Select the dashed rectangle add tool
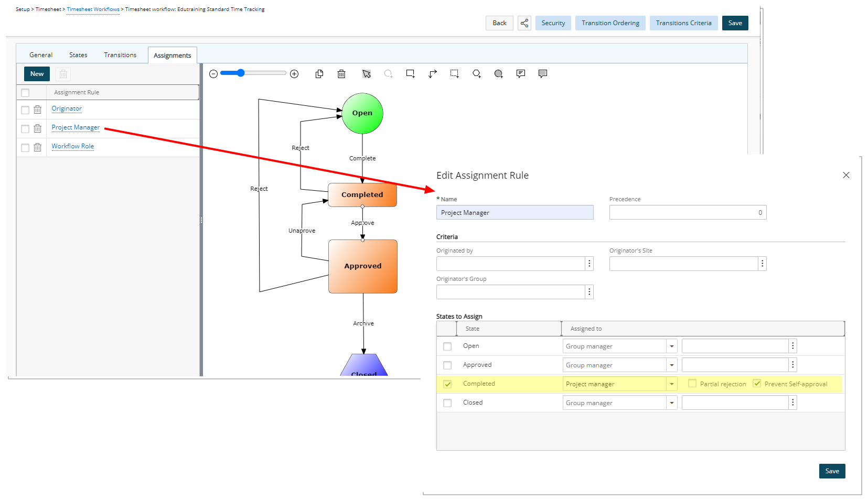The width and height of the screenshot is (868, 501). pyautogui.click(x=455, y=74)
